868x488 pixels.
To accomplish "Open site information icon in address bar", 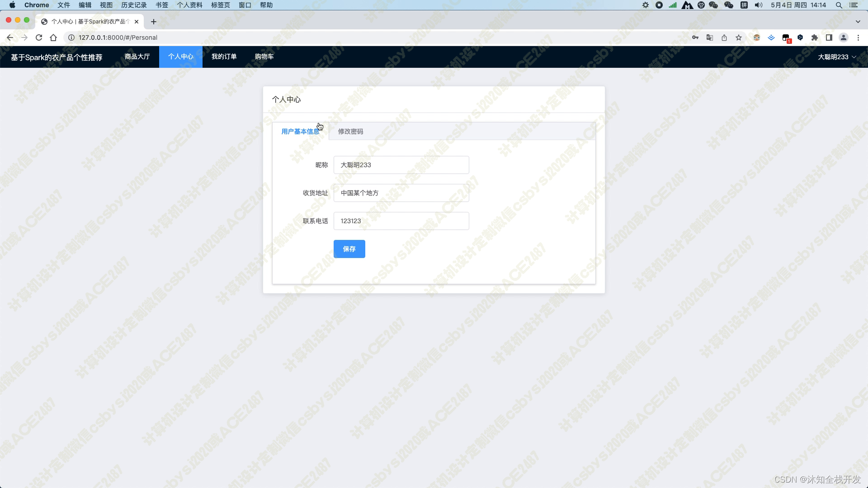I will click(x=71, y=38).
